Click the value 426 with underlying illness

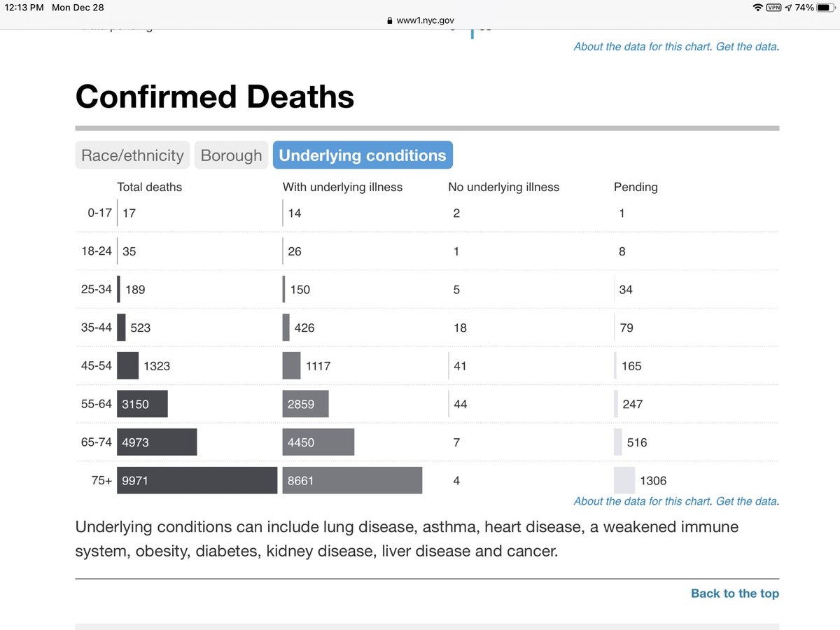304,328
